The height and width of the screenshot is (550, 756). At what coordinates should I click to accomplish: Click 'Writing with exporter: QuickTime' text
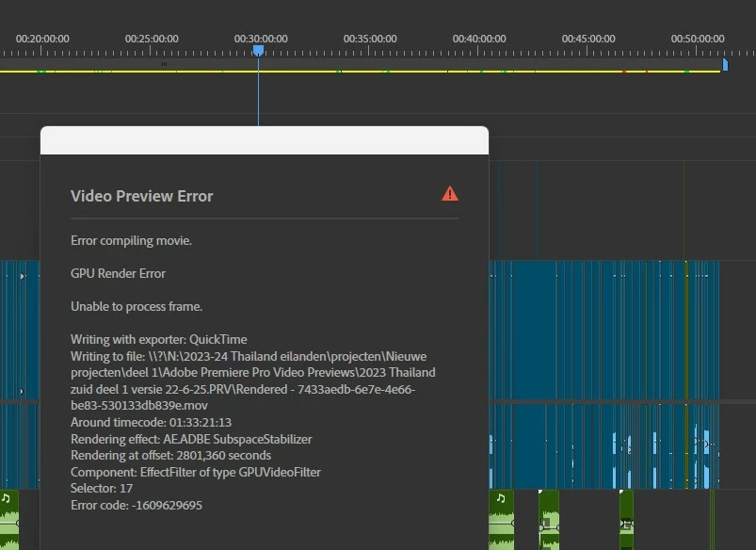158,339
